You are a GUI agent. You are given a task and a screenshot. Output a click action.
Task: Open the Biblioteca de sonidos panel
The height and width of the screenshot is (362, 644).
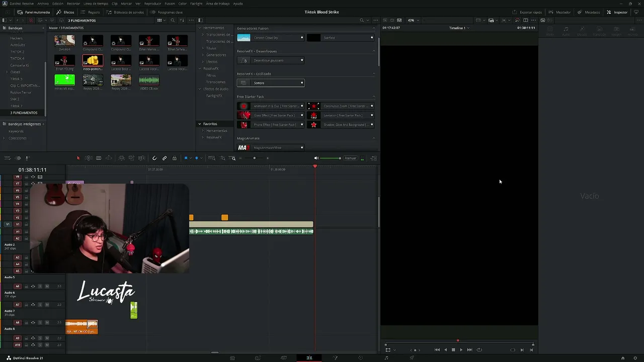[125, 12]
